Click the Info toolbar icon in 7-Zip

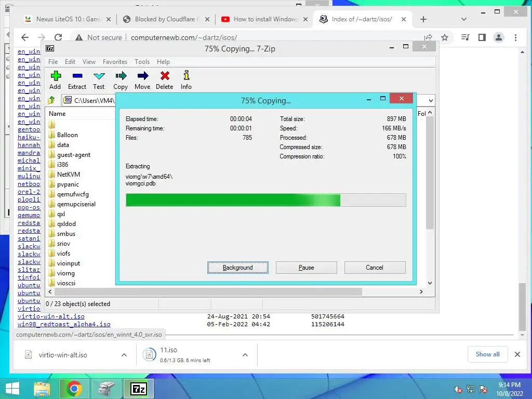[x=187, y=75]
